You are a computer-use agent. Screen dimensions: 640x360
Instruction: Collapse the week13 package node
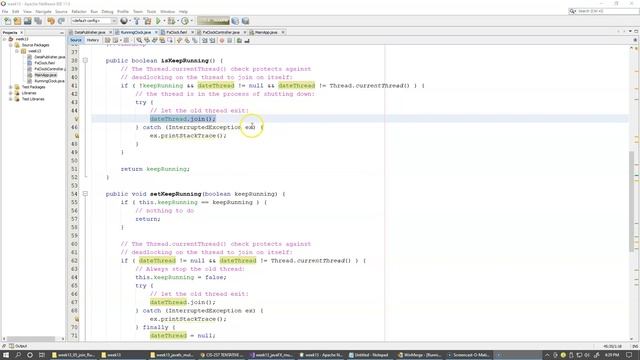(x=17, y=51)
